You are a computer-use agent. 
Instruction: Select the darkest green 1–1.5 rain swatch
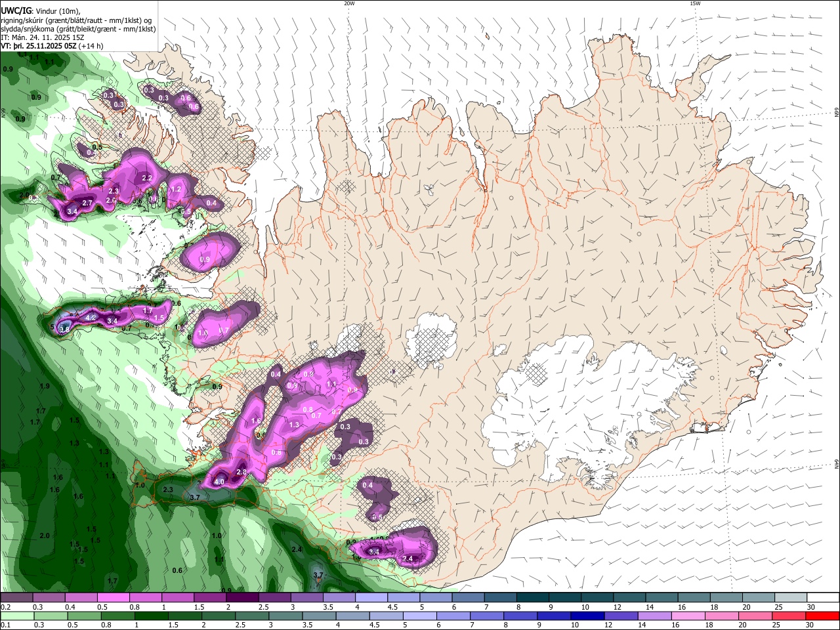pyautogui.click(x=152, y=616)
